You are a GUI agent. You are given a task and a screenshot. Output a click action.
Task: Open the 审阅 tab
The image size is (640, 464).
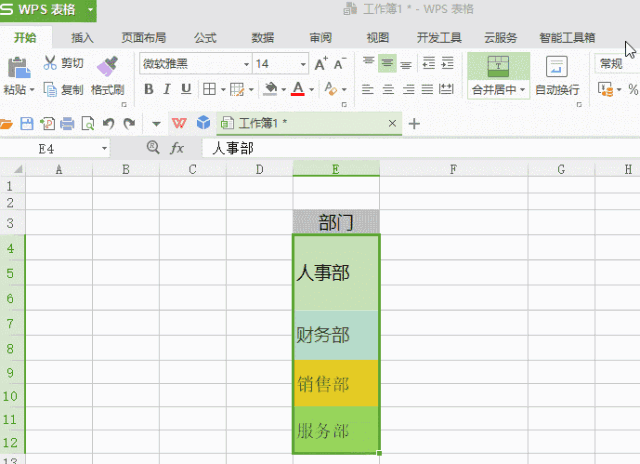(320, 38)
